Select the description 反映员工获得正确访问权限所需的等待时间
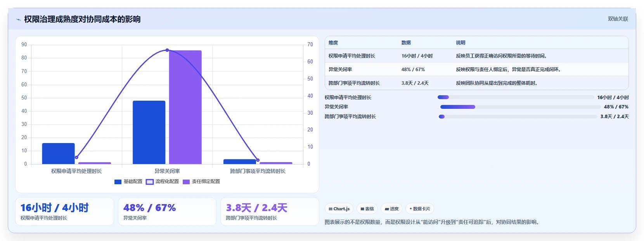 coord(502,56)
